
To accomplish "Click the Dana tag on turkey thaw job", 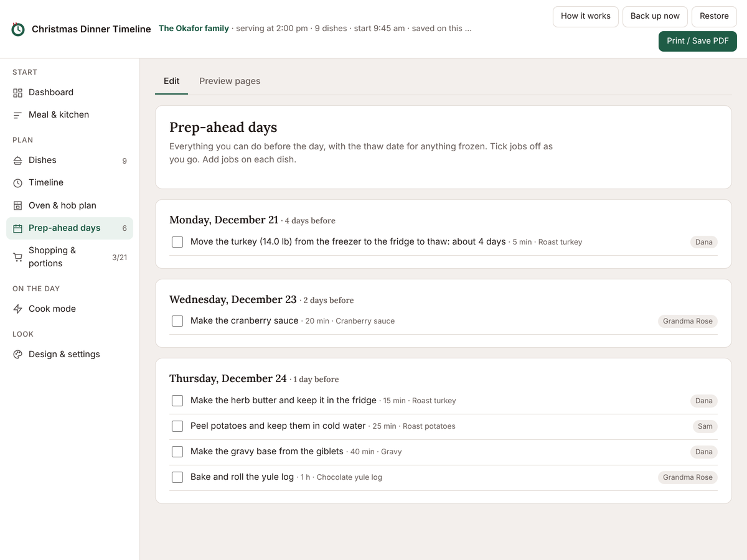I will [x=704, y=242].
